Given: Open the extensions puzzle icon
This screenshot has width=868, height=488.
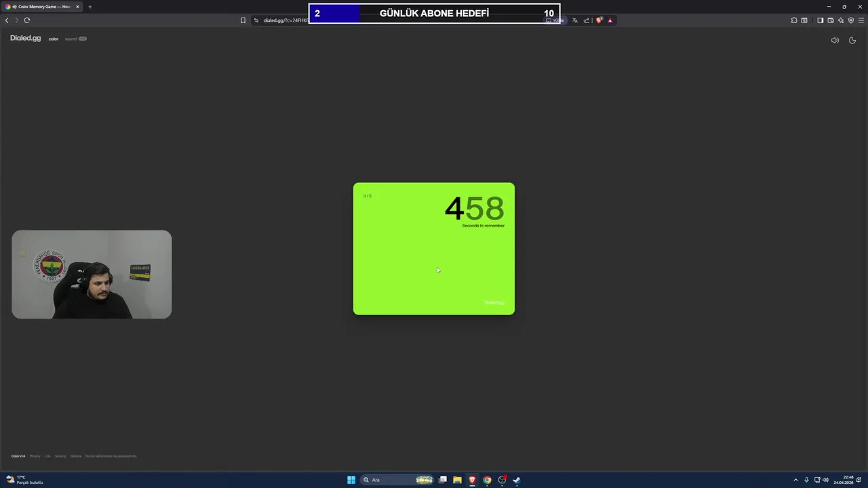Looking at the screenshot, I should click(x=794, y=20).
